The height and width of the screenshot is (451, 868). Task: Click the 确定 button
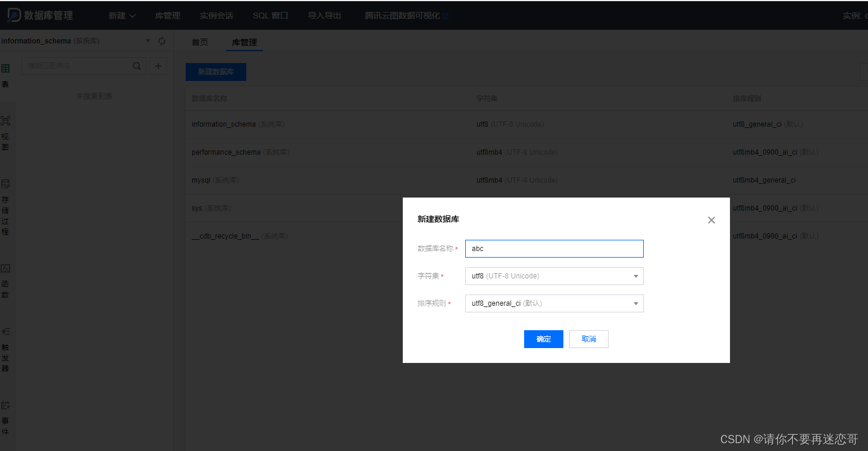tap(544, 339)
